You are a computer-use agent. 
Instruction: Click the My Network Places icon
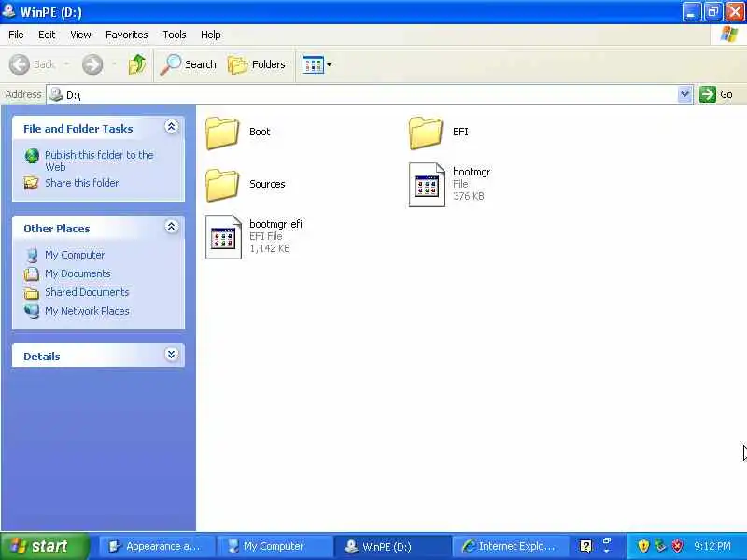click(32, 312)
